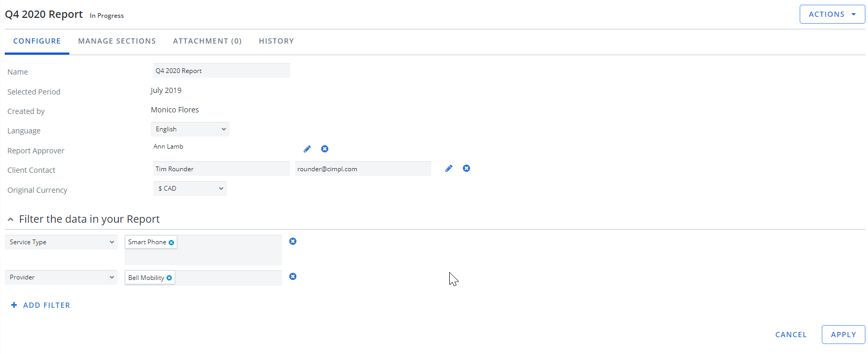Open the Original Currency dropdown showing $ CAD
This screenshot has height=354, width=868.
pyautogui.click(x=190, y=189)
